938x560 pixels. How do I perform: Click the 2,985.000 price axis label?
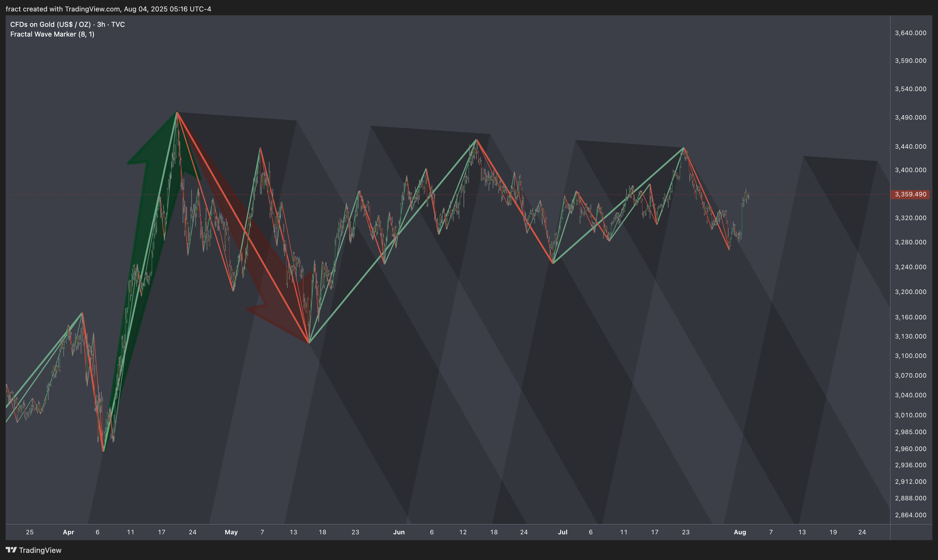pos(911,432)
